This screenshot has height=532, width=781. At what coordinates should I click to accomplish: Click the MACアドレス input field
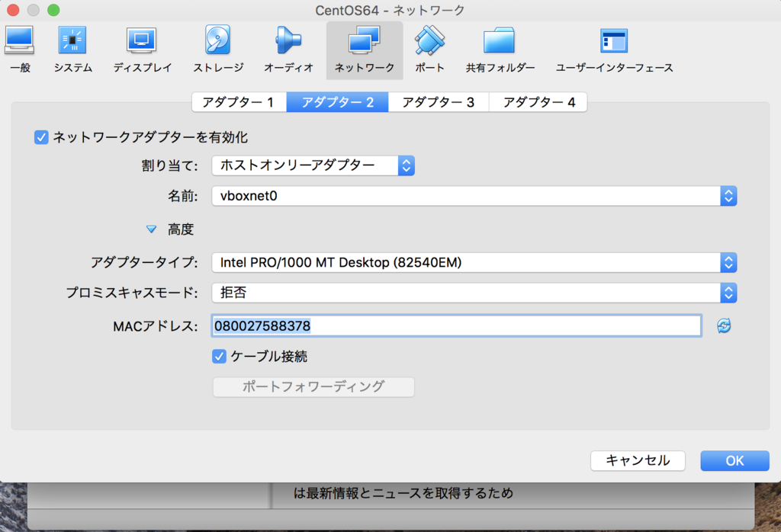point(457,326)
